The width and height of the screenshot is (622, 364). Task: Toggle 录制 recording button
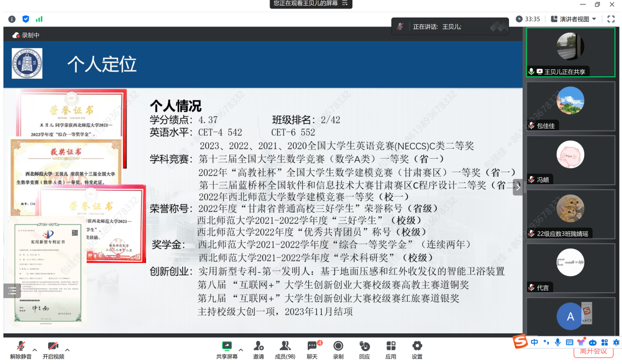point(338,349)
